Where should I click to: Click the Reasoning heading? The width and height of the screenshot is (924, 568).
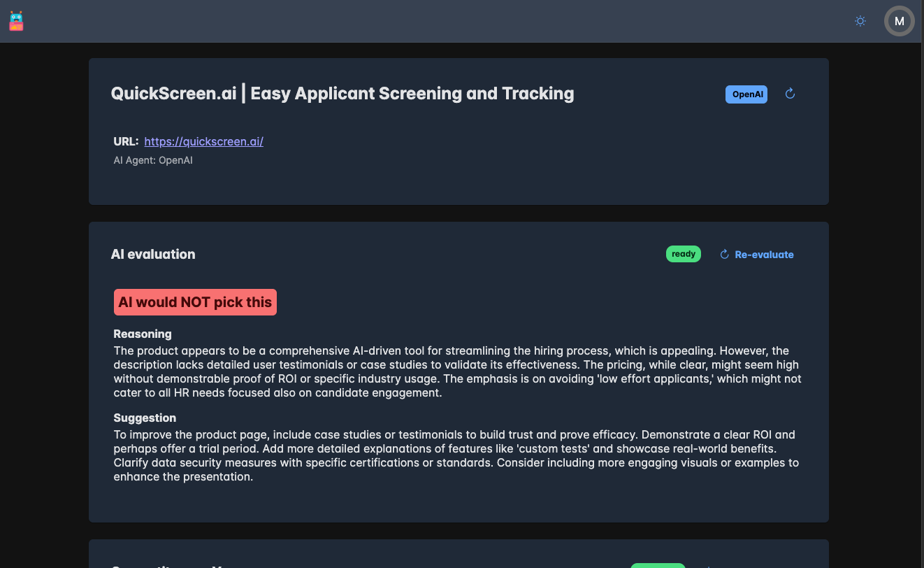143,334
